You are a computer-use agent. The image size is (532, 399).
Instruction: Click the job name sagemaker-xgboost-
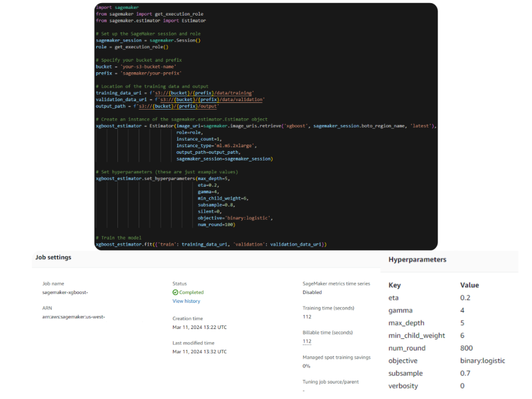point(65,292)
